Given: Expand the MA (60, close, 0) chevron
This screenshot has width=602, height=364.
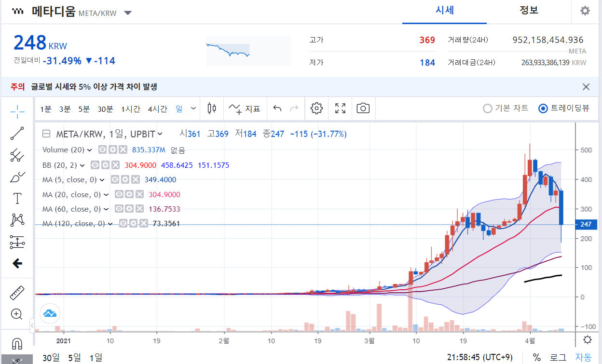Looking at the screenshot, I should [x=106, y=209].
